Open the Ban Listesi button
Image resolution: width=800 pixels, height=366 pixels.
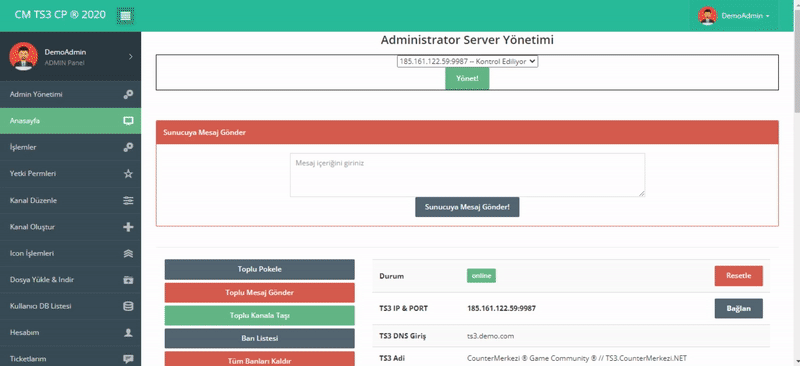click(259, 338)
